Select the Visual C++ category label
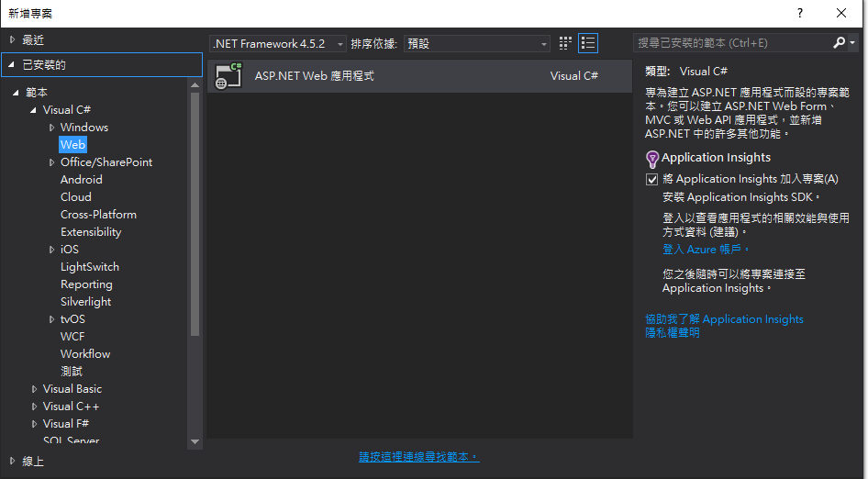The width and height of the screenshot is (868, 479). (71, 407)
